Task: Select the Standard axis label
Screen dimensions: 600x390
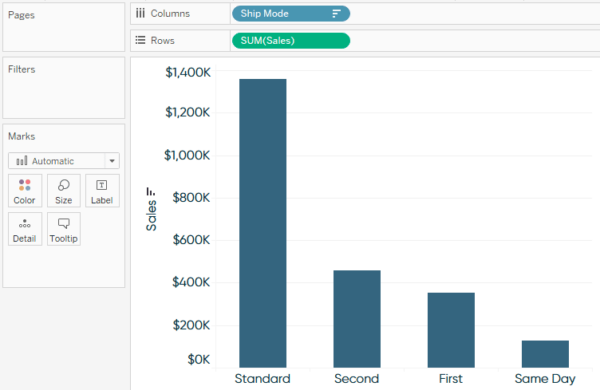Action: (x=262, y=379)
